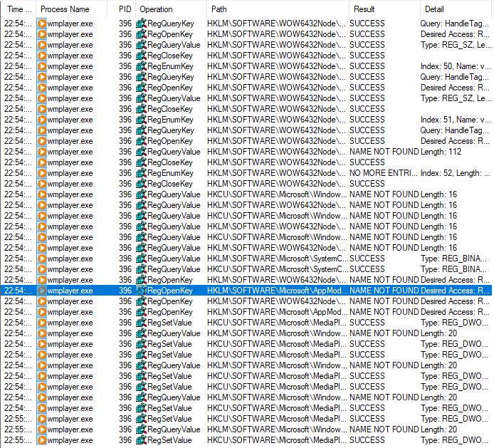The image size is (494, 448).
Task: Select RegEnumKey in the Index: 50 row
Action: 170,66
